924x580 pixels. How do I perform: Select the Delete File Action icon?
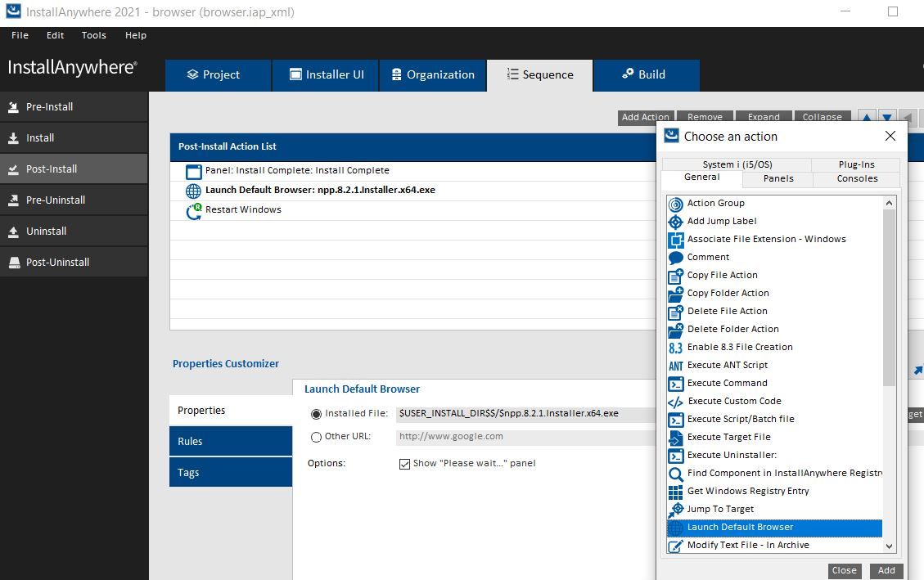coord(675,312)
